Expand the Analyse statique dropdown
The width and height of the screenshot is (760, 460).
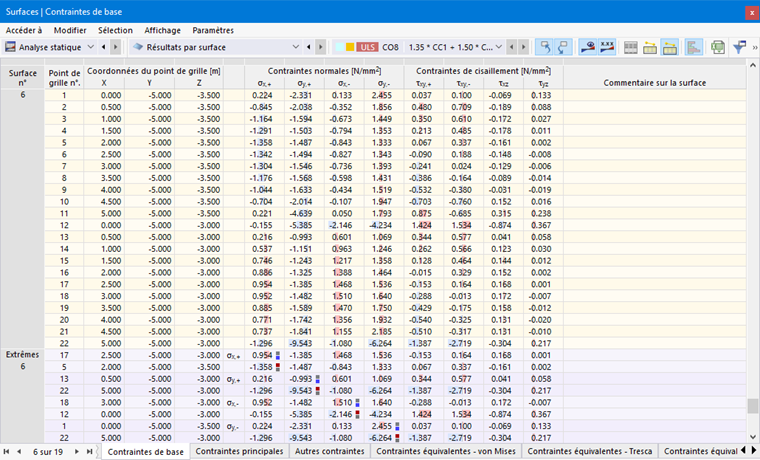91,48
